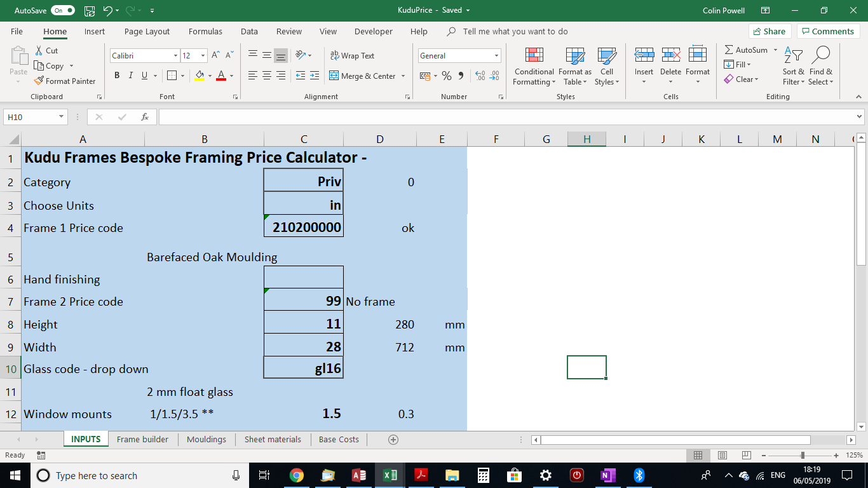Click the Comments button
868x488 pixels.
(x=828, y=31)
